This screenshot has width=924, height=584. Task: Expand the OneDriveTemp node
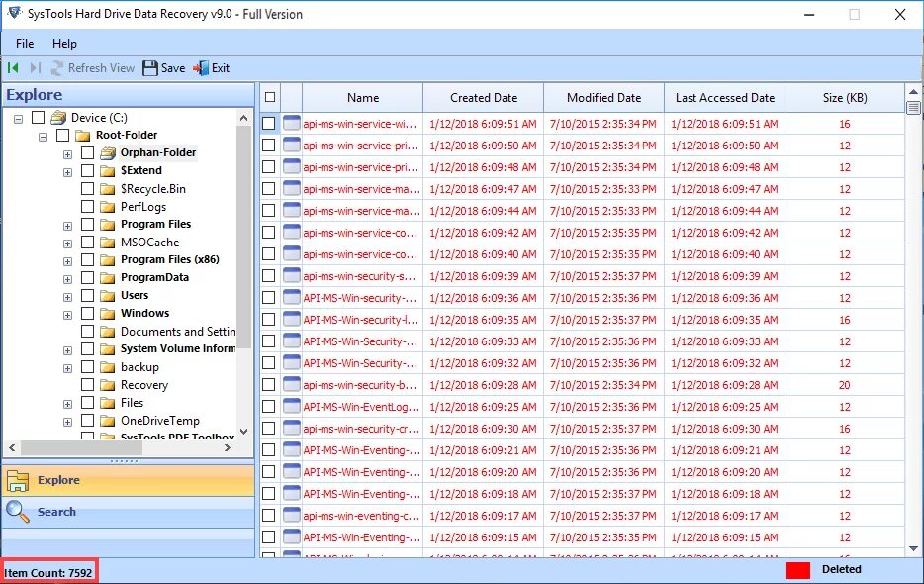point(68,422)
